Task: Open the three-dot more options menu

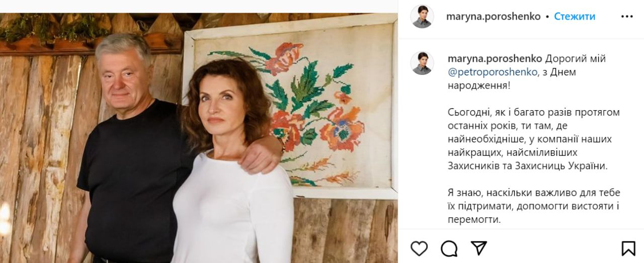Action: 627,17
